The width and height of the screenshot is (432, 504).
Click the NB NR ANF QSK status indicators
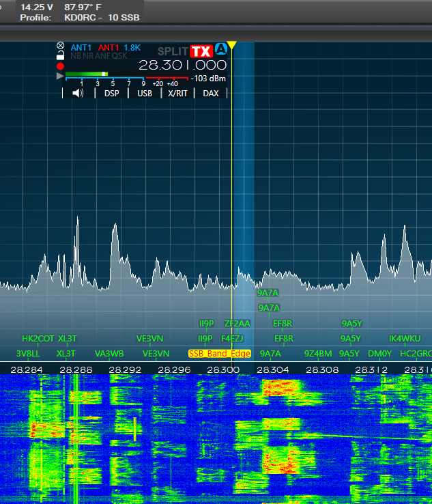click(x=99, y=56)
